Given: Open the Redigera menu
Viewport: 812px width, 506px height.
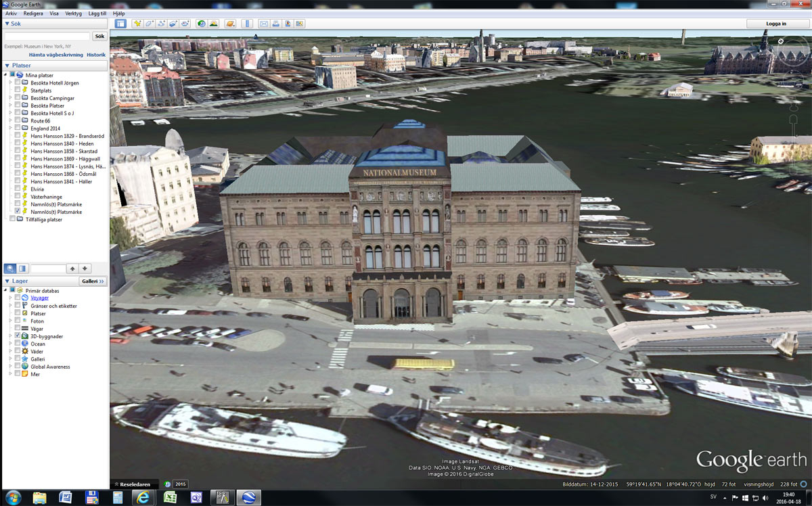Looking at the screenshot, I should pyautogui.click(x=33, y=14).
